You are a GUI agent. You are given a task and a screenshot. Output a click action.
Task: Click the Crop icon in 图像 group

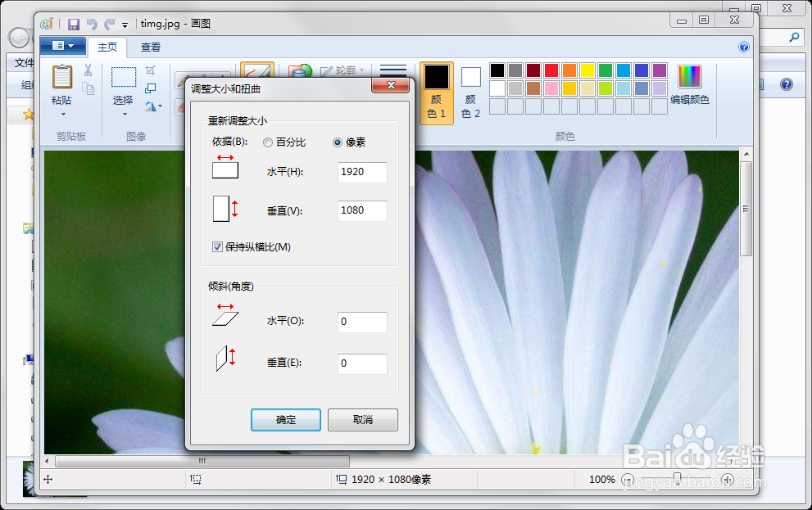click(x=150, y=70)
